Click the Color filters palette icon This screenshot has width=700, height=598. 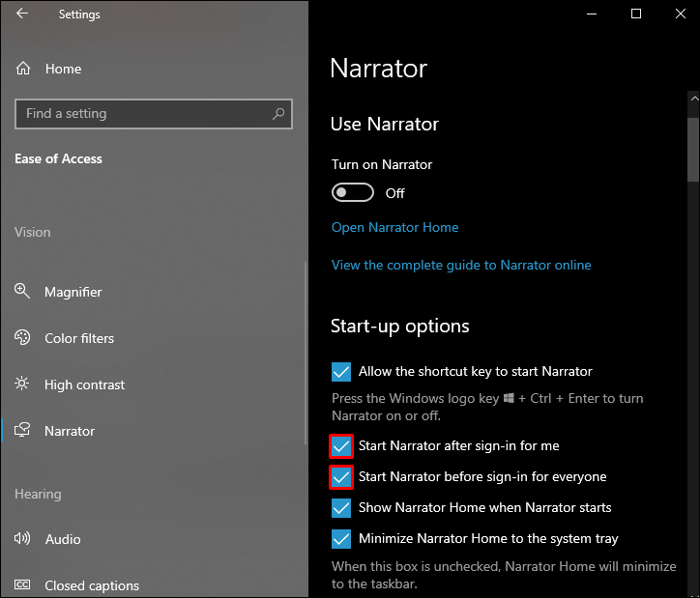[22, 337]
